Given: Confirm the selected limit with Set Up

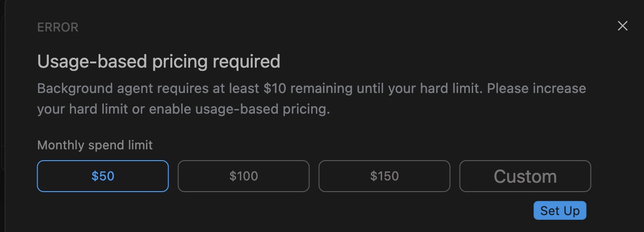Looking at the screenshot, I should pos(560,211).
